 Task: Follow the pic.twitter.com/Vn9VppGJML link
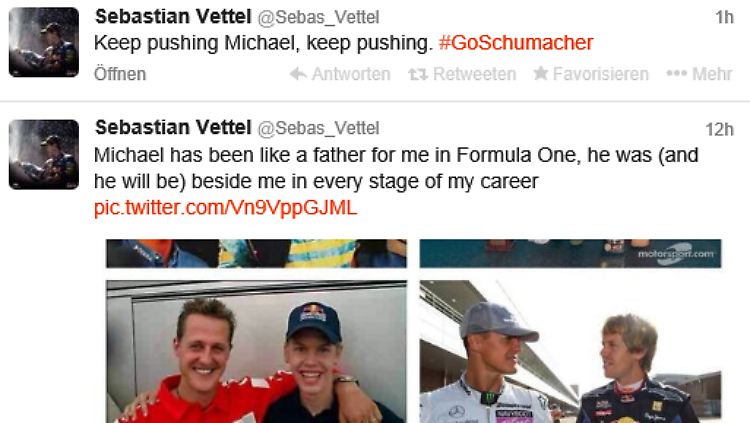tap(225, 208)
